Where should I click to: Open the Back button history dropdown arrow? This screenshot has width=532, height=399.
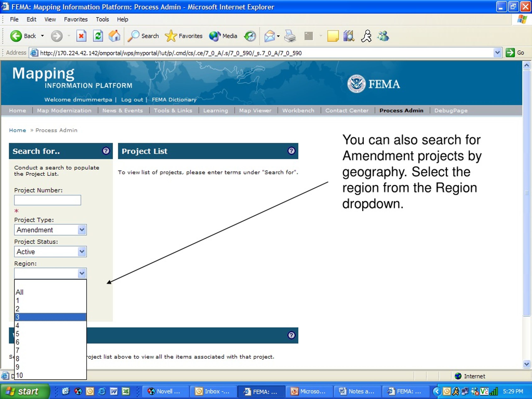(x=42, y=36)
